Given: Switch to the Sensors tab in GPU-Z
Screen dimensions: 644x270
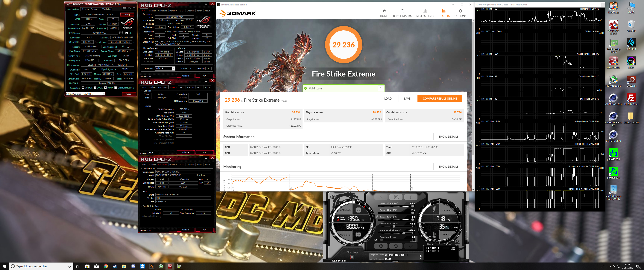Looking at the screenshot, I should 85,9.
